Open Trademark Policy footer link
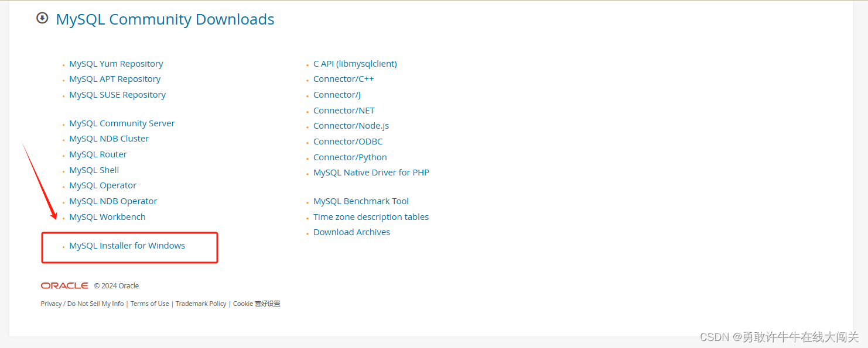The height and width of the screenshot is (348, 868). click(x=201, y=304)
